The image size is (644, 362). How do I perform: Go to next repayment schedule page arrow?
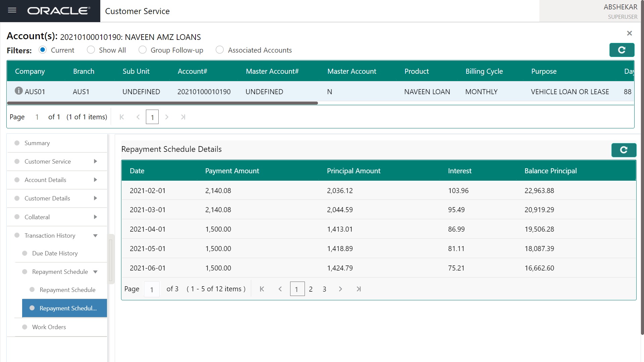tap(340, 289)
